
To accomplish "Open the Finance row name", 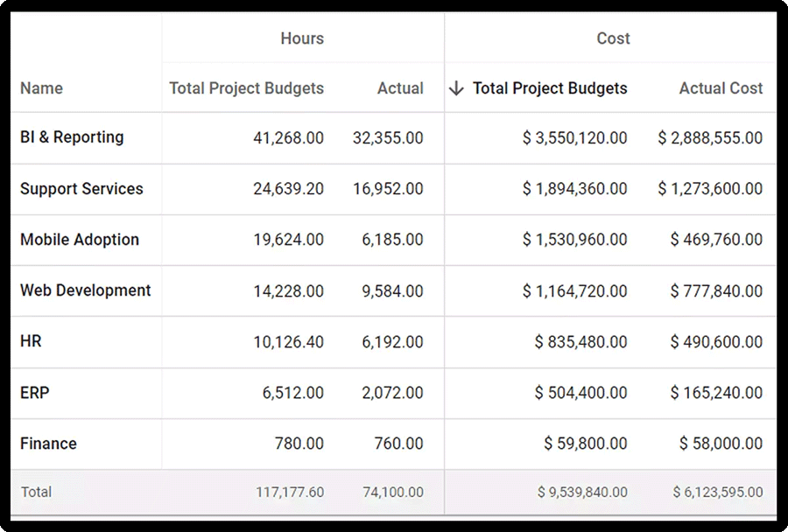I will (48, 444).
